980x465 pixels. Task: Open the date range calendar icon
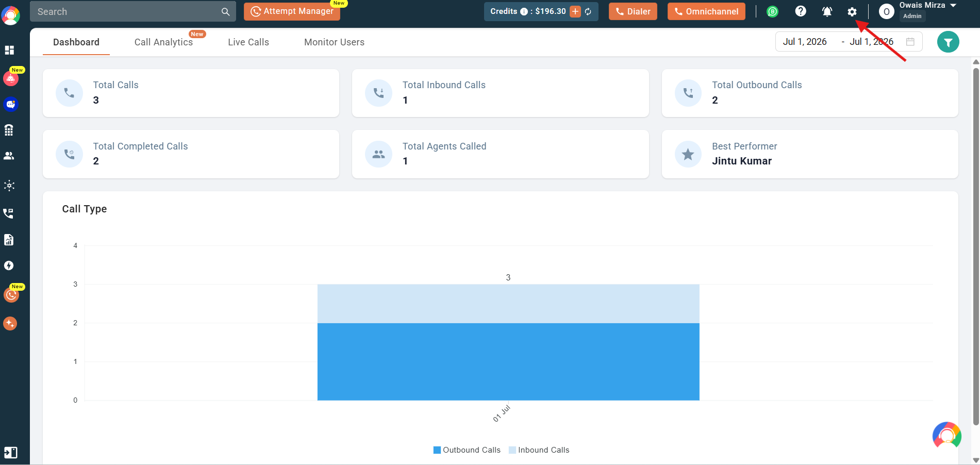[x=910, y=42]
